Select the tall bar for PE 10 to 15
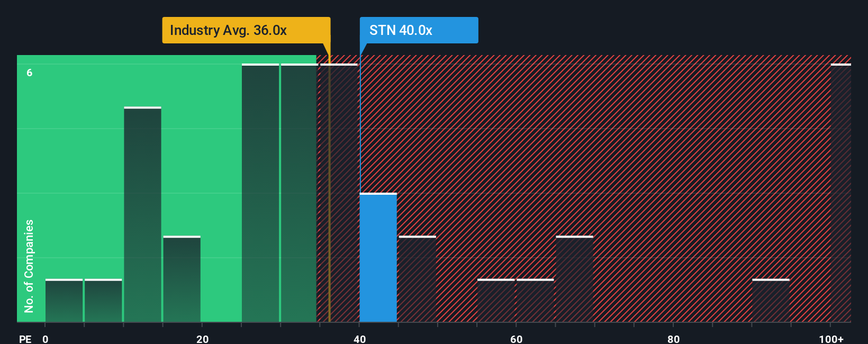 142,214
